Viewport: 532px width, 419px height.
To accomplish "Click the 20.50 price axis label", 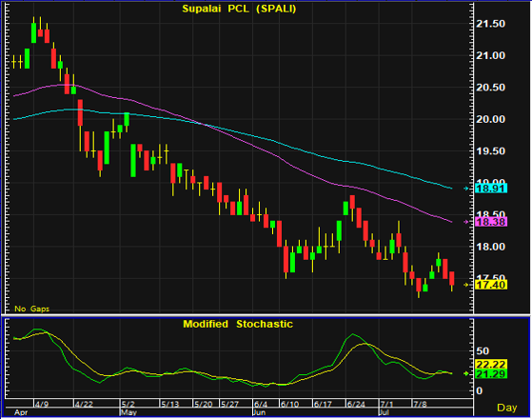I will pos(491,88).
